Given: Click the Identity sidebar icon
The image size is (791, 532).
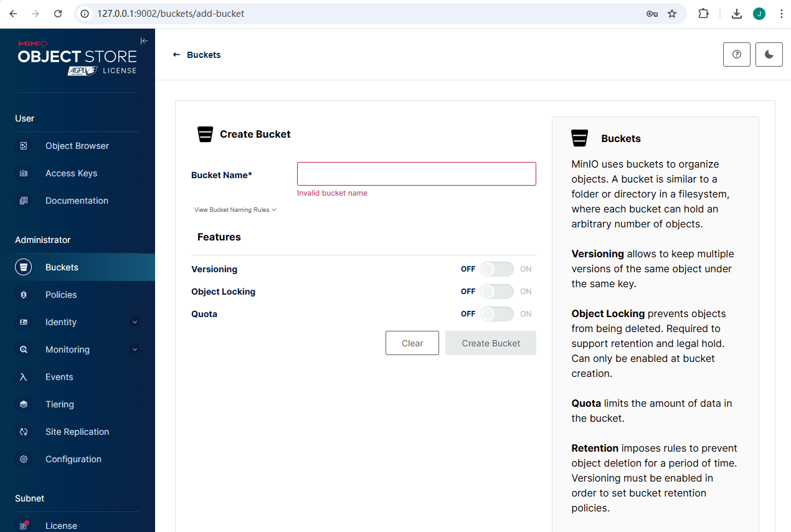Looking at the screenshot, I should tap(24, 322).
